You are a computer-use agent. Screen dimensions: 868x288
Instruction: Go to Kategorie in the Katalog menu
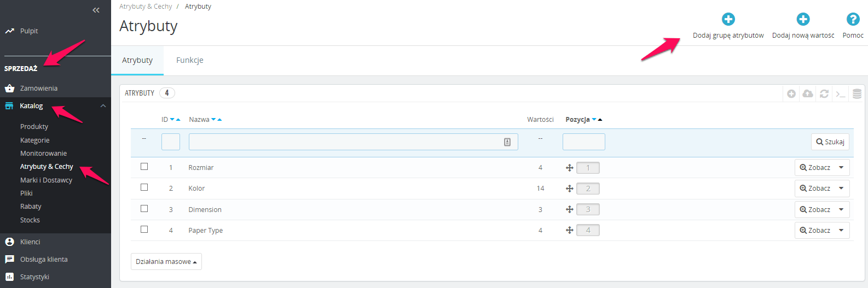click(35, 140)
